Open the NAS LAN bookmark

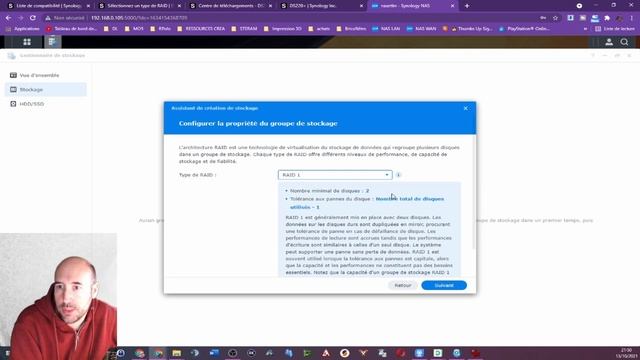pyautogui.click(x=386, y=29)
